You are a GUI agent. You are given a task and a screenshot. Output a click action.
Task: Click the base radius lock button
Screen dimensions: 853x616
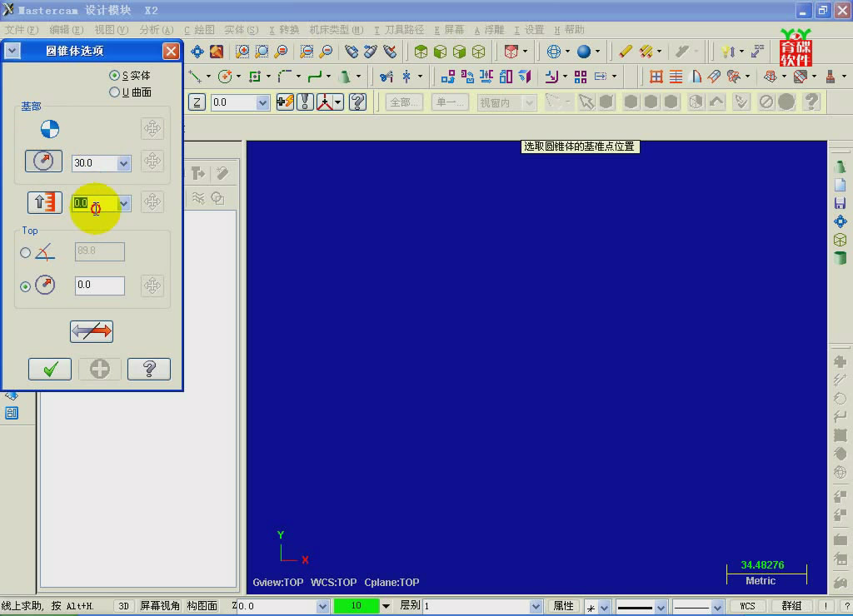tap(43, 161)
